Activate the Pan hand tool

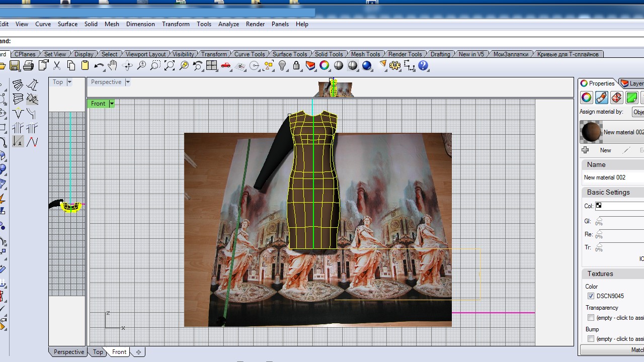tap(113, 66)
